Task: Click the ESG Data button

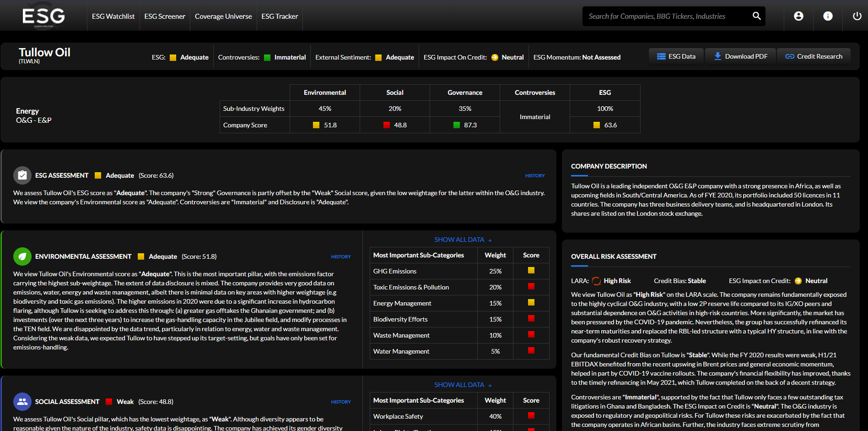Action: [x=676, y=56]
